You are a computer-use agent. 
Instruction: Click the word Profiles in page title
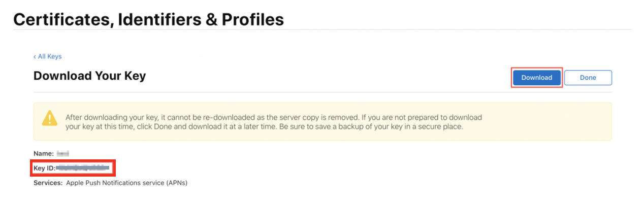250,19
